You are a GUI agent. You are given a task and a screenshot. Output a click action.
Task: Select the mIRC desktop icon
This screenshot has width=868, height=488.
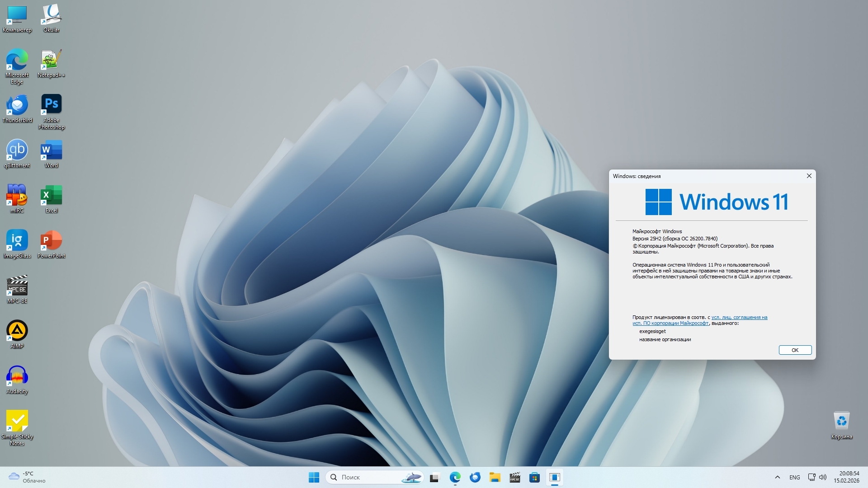[x=17, y=196]
